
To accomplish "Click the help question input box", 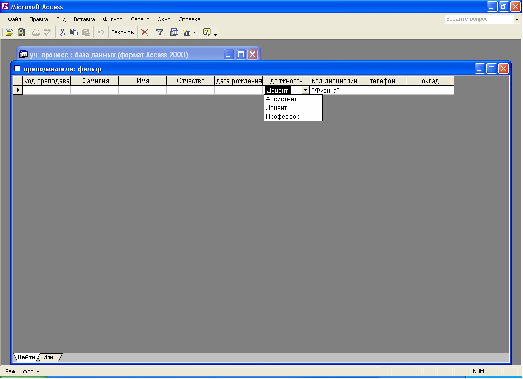I will [479, 20].
